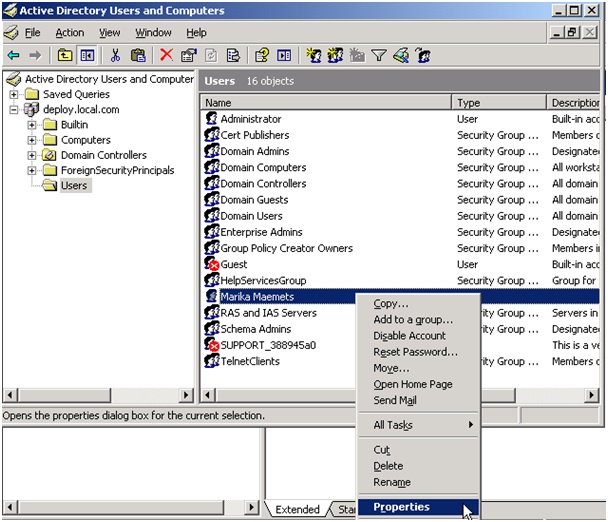Expand the Builtin tree node
This screenshot has height=522, width=608.
pos(32,125)
